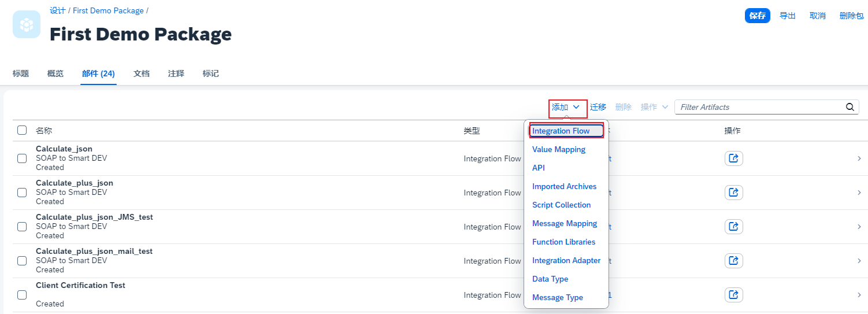The height and width of the screenshot is (314, 868).
Task: Switch to the 文档 tab
Action: coord(142,73)
